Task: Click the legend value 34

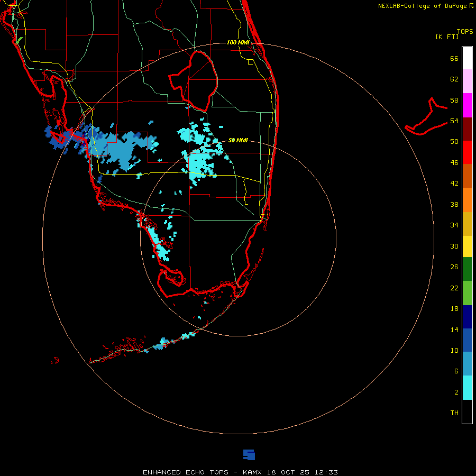Action: pos(454,225)
